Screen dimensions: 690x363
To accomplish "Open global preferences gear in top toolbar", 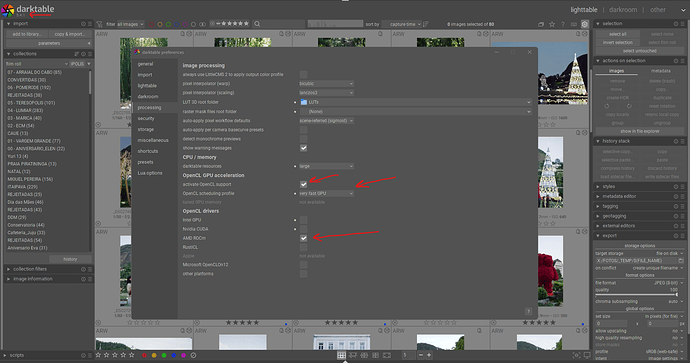I will tap(584, 24).
